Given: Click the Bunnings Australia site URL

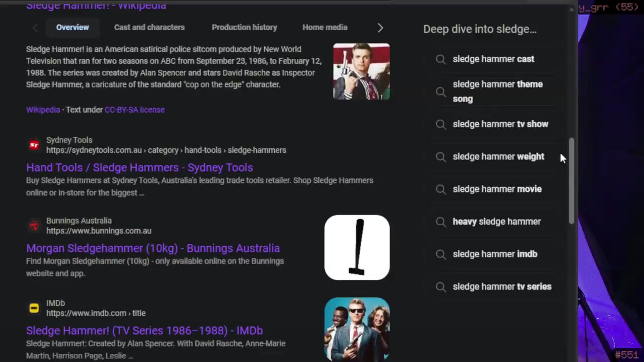Looking at the screenshot, I should [x=99, y=231].
